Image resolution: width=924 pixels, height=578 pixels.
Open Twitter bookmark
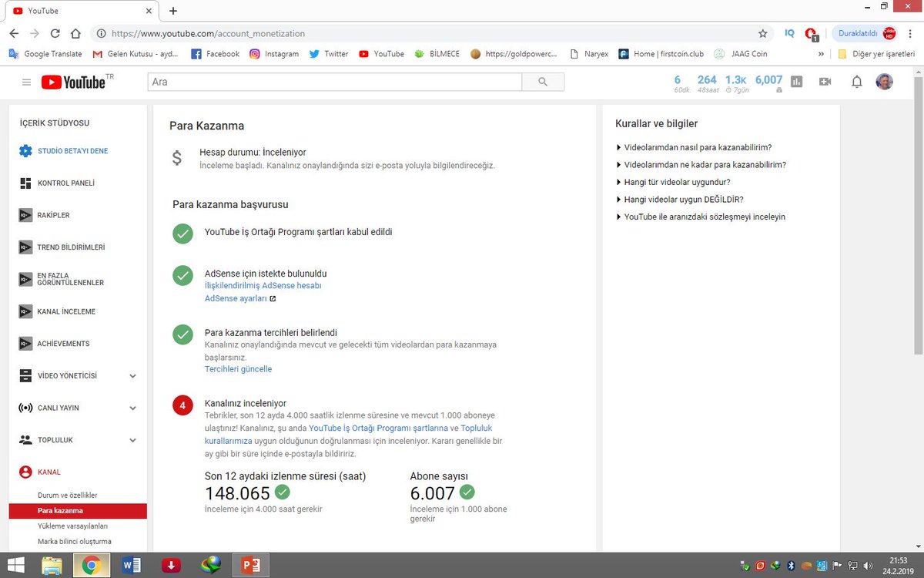pyautogui.click(x=329, y=54)
